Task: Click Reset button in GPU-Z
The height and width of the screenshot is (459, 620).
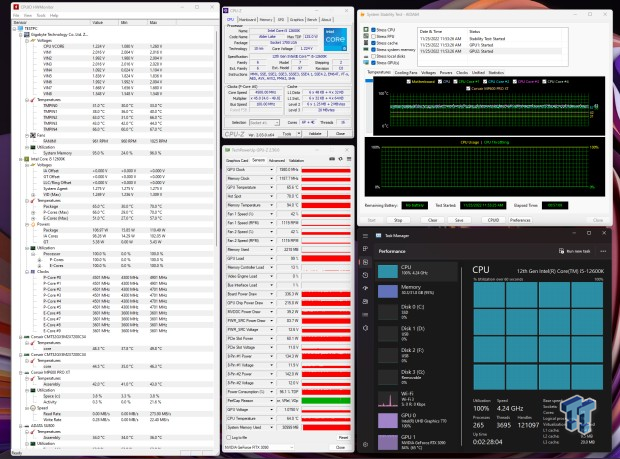Action: tap(343, 437)
